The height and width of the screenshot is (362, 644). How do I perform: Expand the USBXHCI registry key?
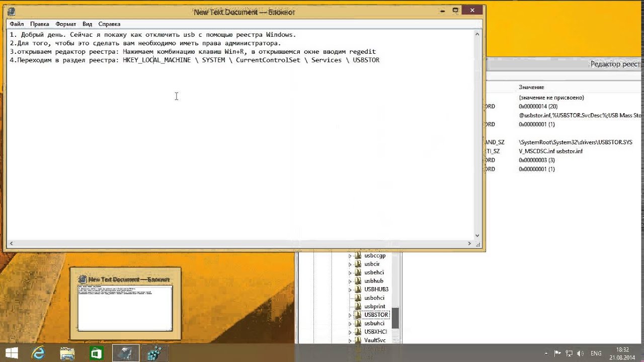coord(350,332)
